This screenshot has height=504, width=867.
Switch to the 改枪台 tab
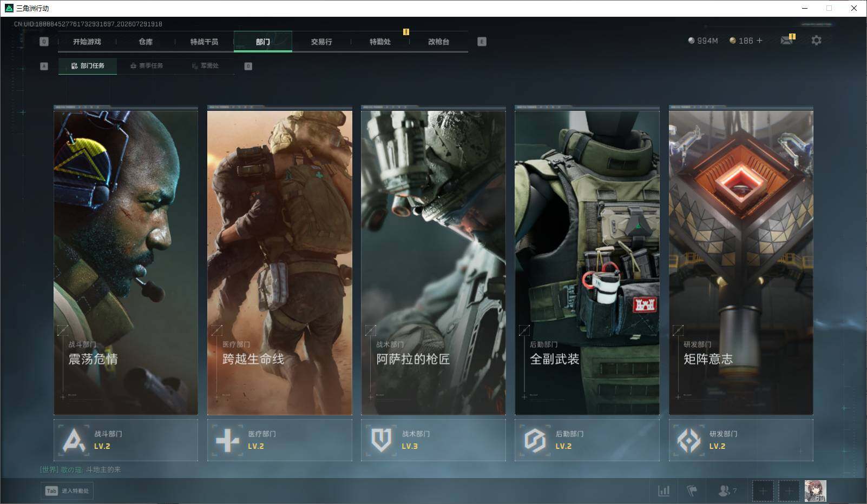[x=438, y=42]
